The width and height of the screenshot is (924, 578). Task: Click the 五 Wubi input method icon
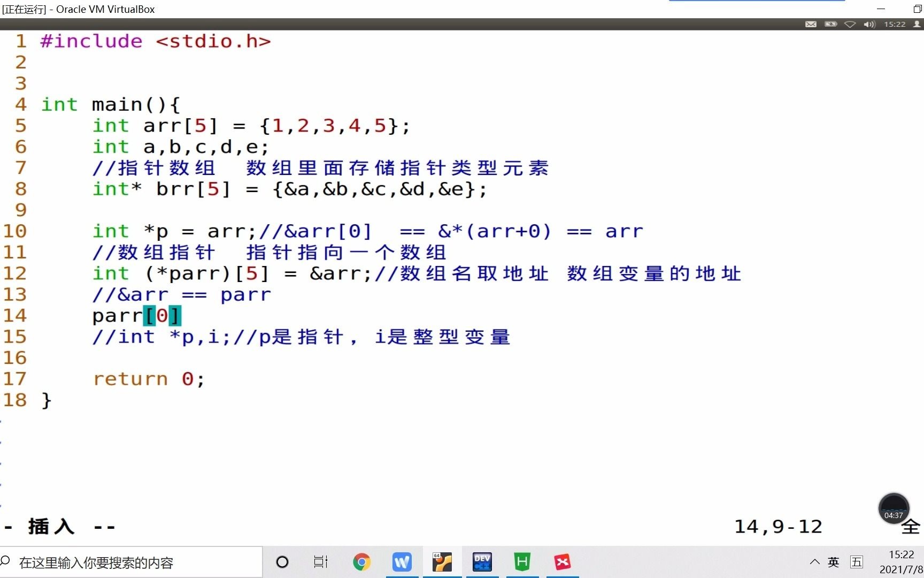click(x=857, y=562)
